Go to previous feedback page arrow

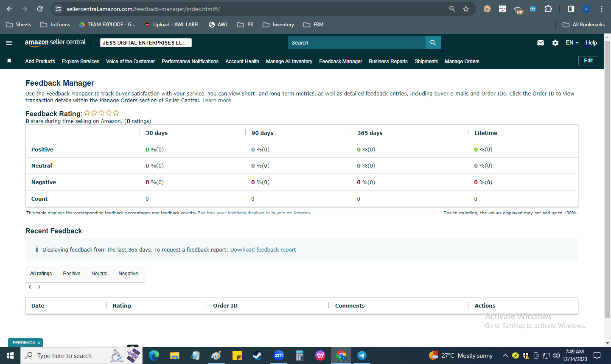click(30, 287)
